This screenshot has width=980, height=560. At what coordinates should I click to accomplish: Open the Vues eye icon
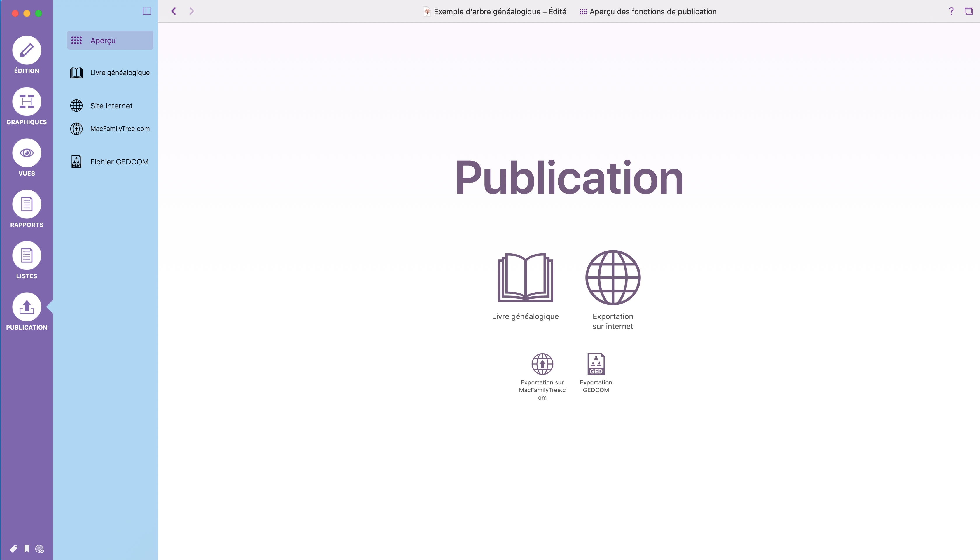pyautogui.click(x=27, y=153)
